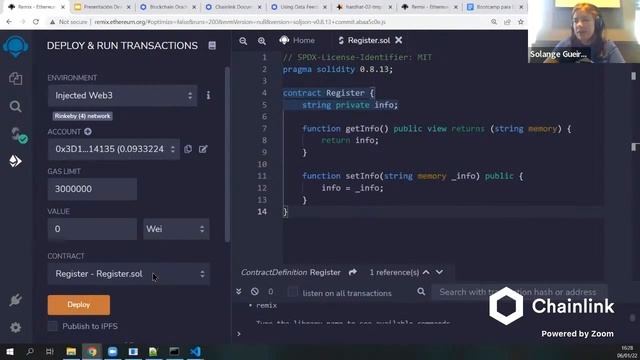Add new account plus icon
This screenshot has width=640, height=360.
point(88,131)
